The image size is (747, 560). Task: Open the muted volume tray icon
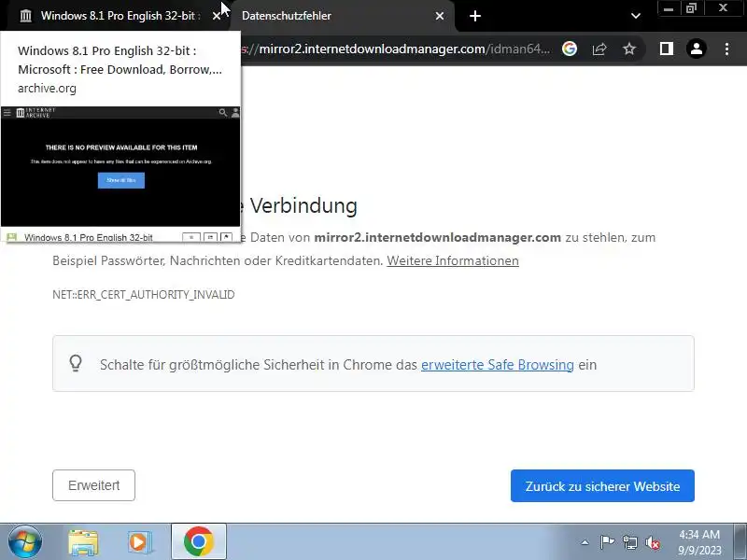[652, 542]
